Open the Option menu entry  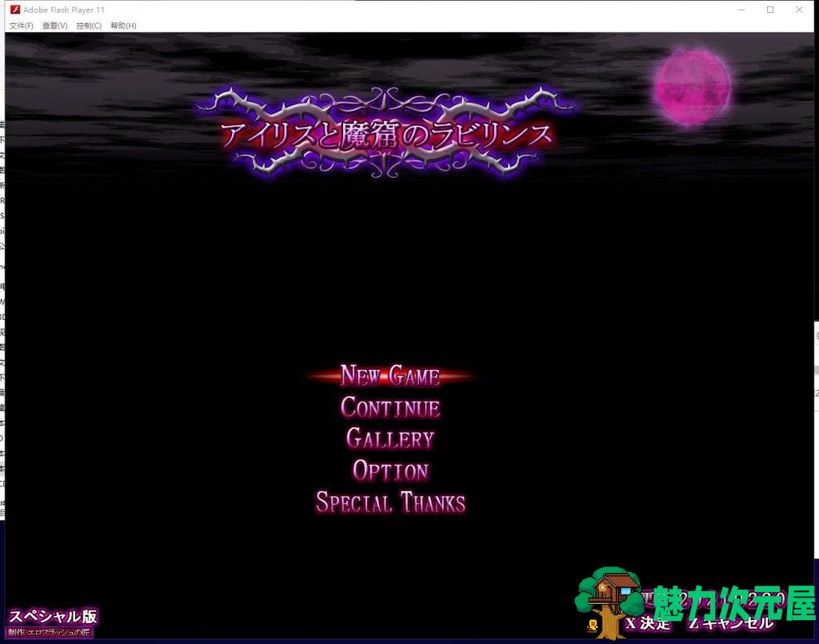[x=390, y=470]
